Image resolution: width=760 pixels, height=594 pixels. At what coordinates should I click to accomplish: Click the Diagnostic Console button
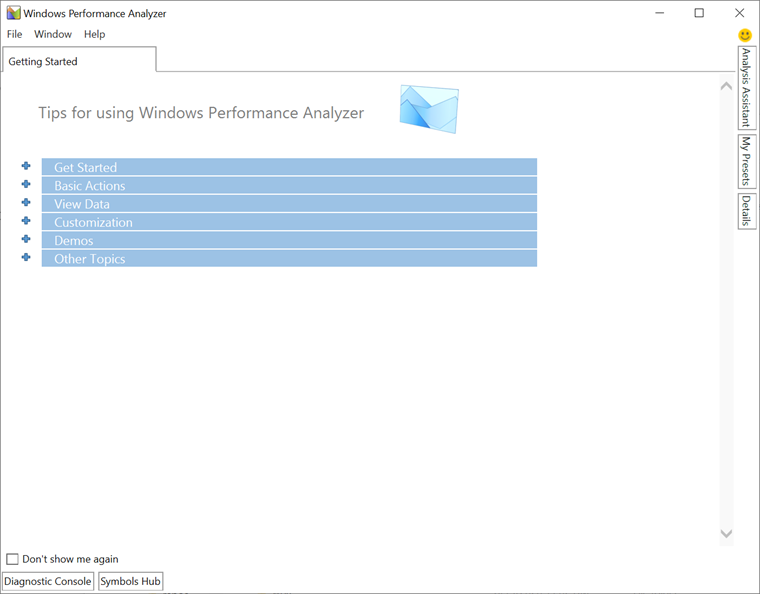point(48,581)
